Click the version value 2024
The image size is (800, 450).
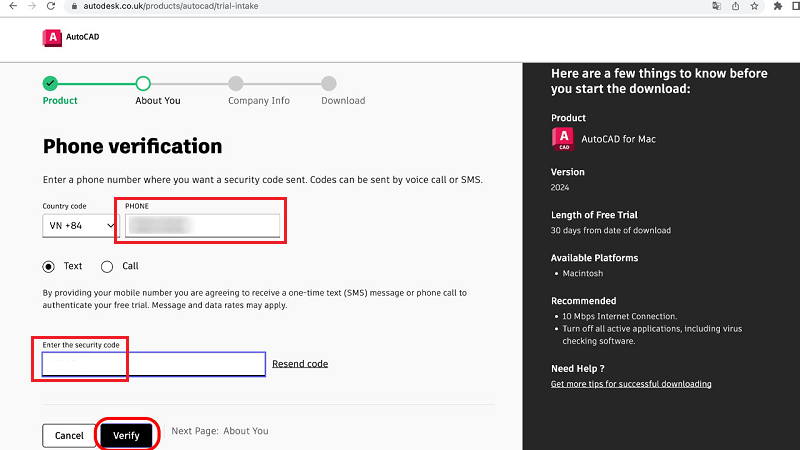click(560, 188)
